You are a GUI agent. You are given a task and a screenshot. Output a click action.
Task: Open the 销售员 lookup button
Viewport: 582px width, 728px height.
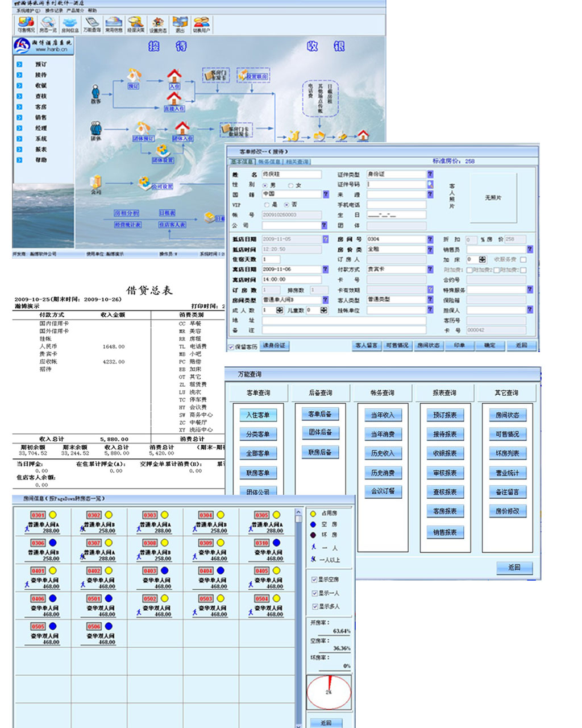530,249
